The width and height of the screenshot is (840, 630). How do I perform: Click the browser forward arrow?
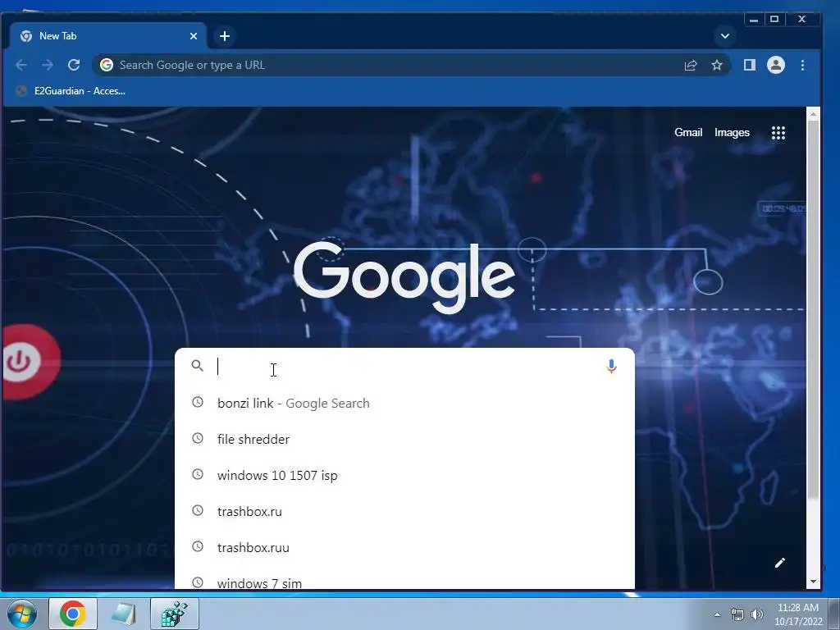[48, 66]
